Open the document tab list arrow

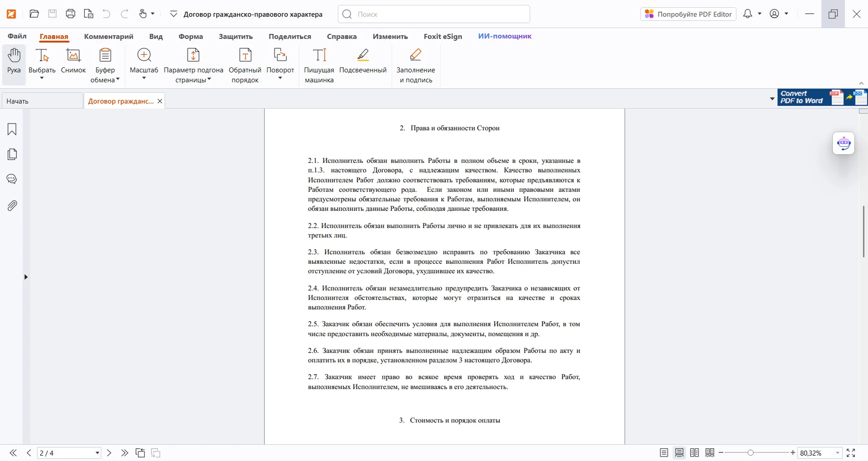point(772,99)
